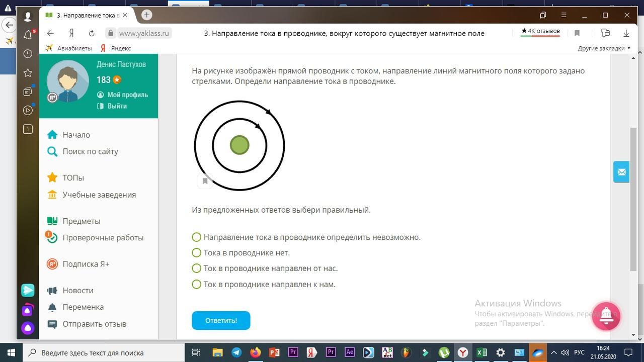Image resolution: width=644 pixels, height=362 pixels.
Task: Open a new browser tab with plus
Action: [x=147, y=15]
